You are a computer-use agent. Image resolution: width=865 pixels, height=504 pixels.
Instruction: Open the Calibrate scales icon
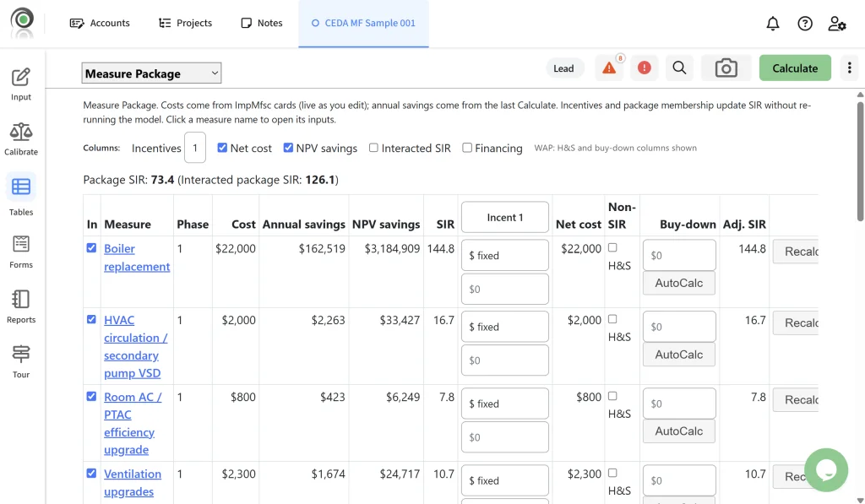pyautogui.click(x=21, y=133)
